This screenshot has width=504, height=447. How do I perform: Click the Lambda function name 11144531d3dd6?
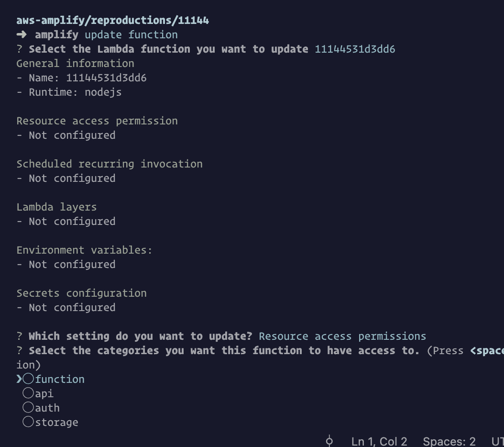tap(355, 49)
